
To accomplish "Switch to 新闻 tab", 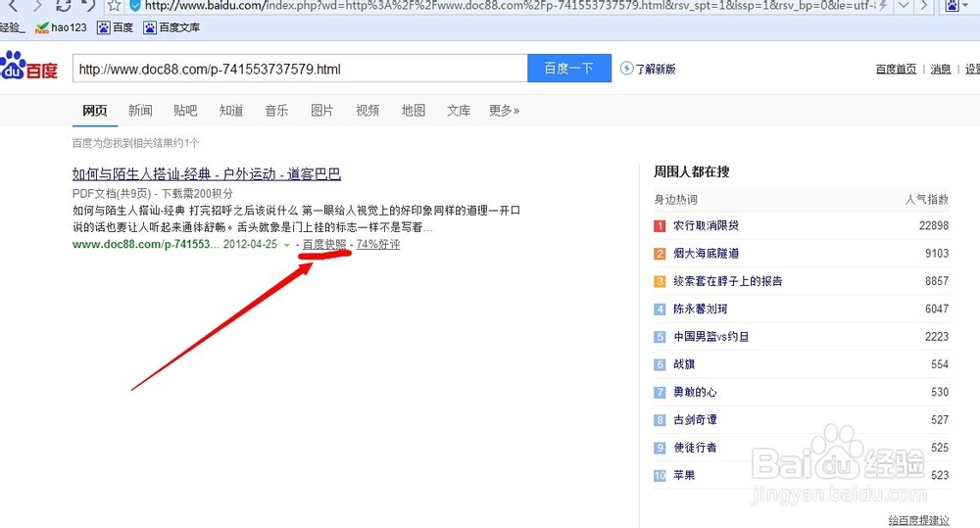I will click(140, 111).
